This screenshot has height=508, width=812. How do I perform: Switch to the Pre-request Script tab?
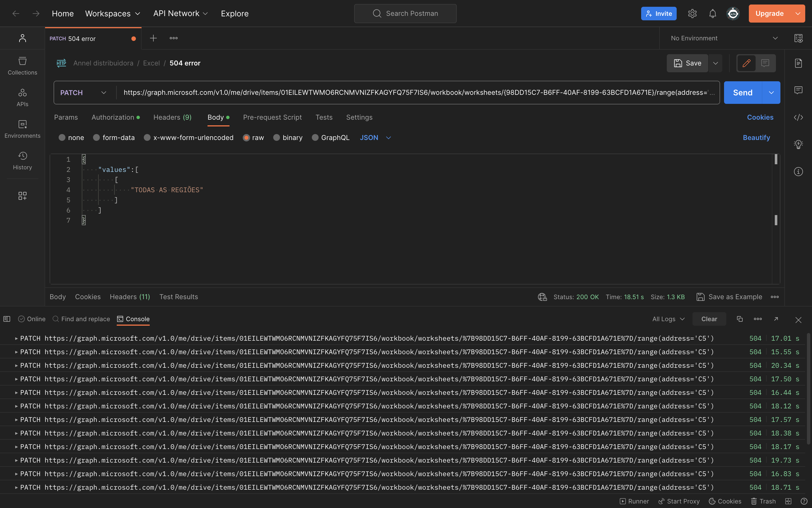coord(272,117)
